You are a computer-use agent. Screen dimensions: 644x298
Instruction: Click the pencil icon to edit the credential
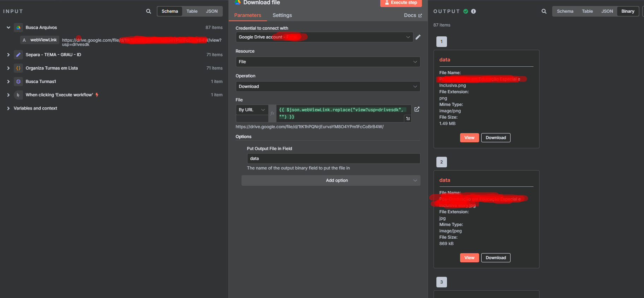418,37
